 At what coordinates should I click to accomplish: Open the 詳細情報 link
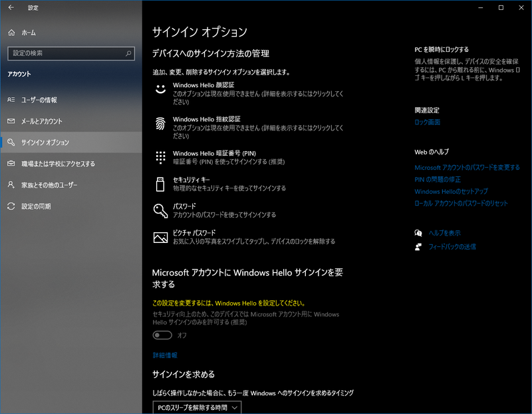(x=165, y=355)
